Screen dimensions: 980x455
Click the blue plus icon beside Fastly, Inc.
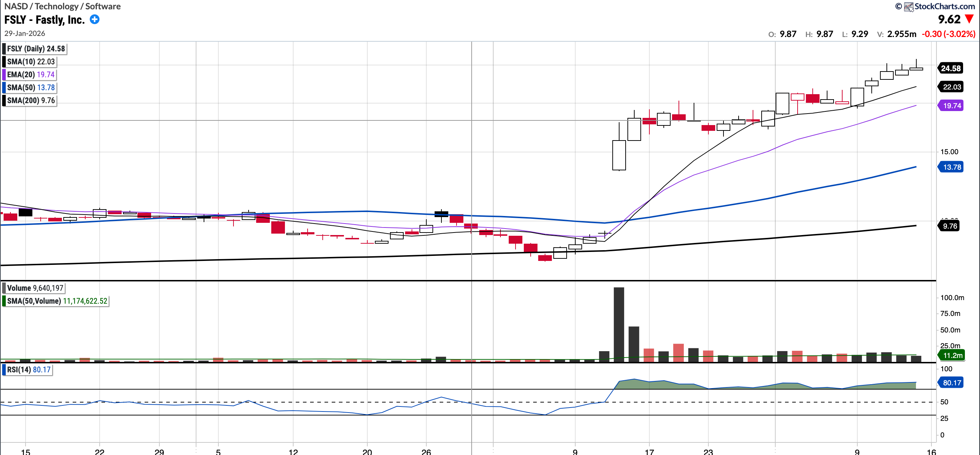94,19
